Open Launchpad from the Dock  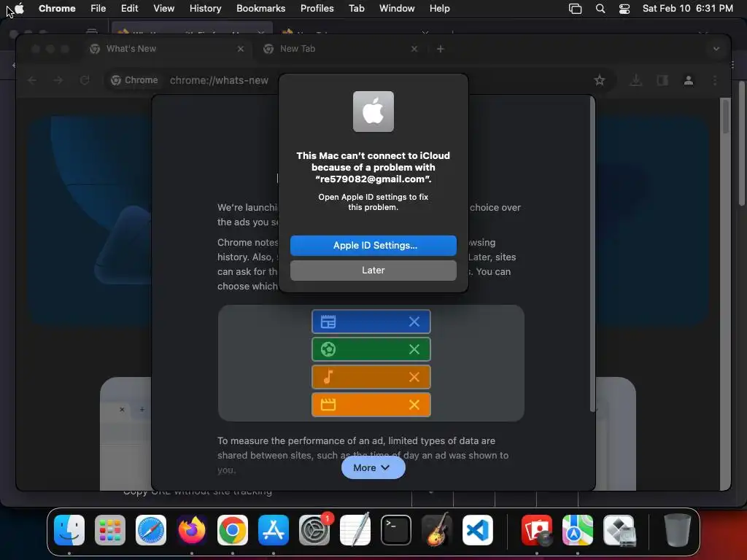[x=110, y=530]
